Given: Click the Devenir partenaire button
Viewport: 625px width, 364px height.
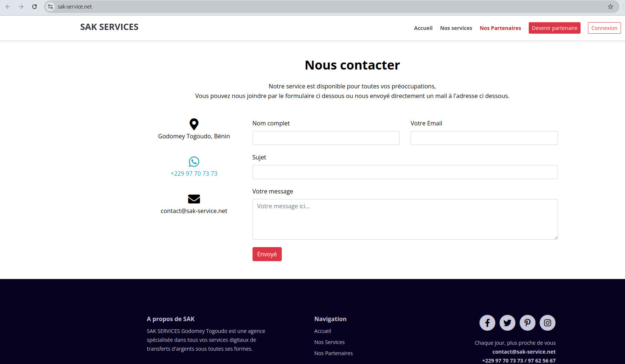Looking at the screenshot, I should click(x=555, y=28).
